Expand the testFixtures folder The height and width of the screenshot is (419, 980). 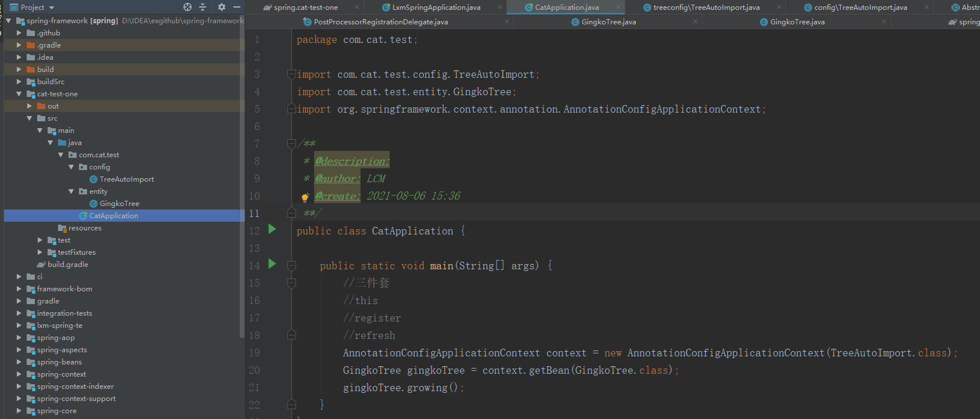[x=40, y=252]
